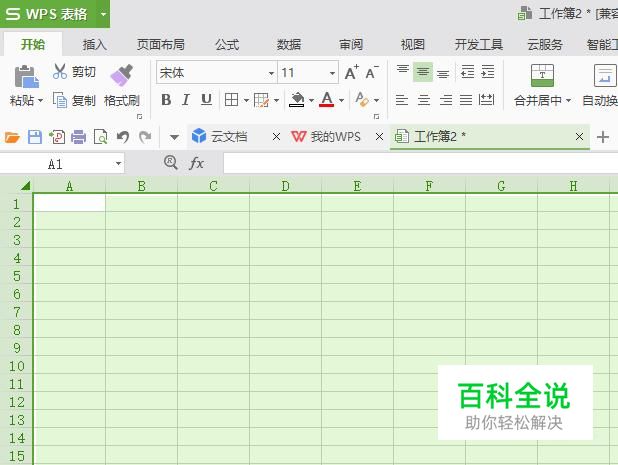Viewport: 618px width, 465px height.
Task: Align text right
Action: pyautogui.click(x=446, y=100)
